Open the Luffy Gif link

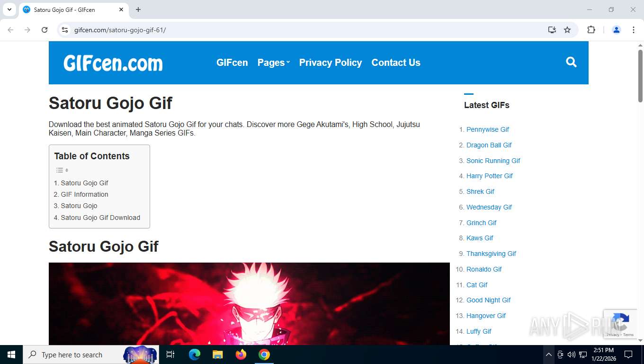tap(479, 331)
